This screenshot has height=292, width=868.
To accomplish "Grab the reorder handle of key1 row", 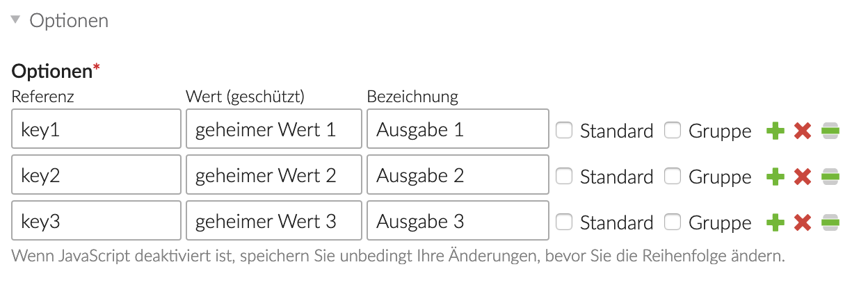I will click(x=830, y=131).
